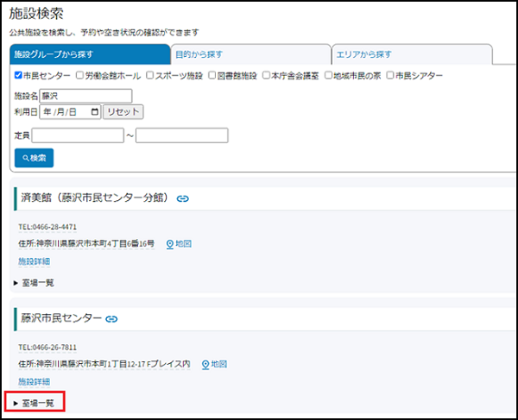Click the 施設名 input containing 藤沢
Screen dimensions: 518x420
85,96
